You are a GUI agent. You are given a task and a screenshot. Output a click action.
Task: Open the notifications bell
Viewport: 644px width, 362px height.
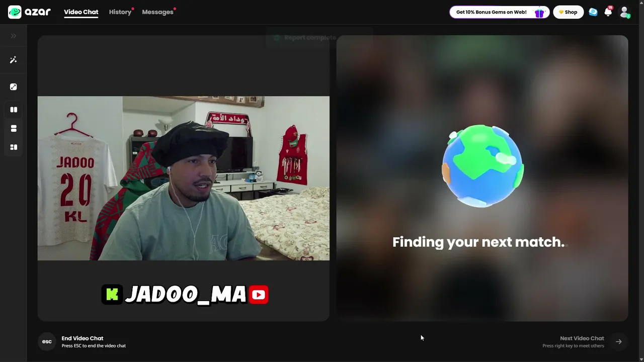(x=608, y=12)
